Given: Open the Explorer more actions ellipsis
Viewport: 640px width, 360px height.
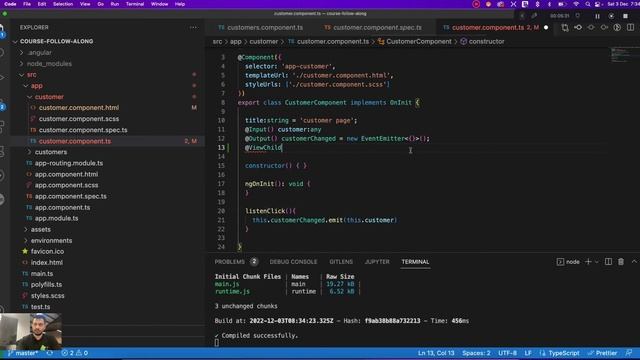Looking at the screenshot, I should pyautogui.click(x=193, y=27).
